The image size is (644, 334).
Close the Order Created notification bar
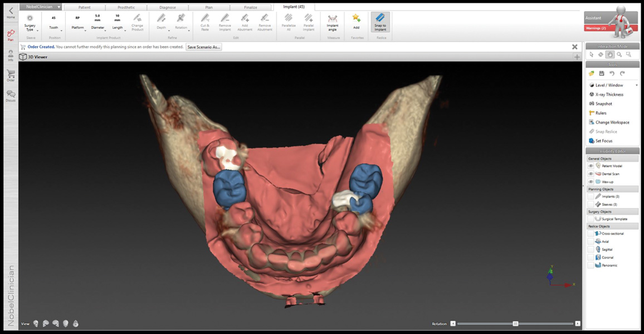575,47
